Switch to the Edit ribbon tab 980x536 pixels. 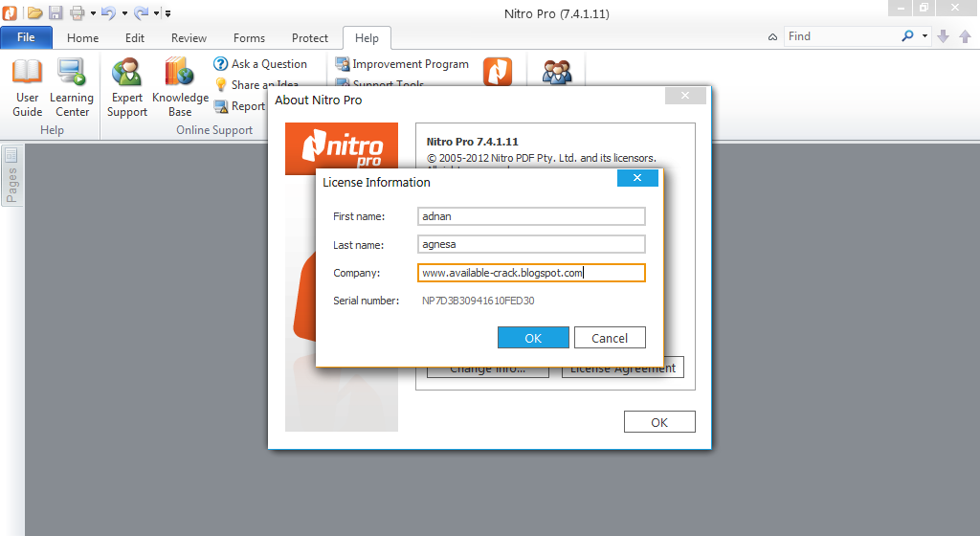[134, 38]
